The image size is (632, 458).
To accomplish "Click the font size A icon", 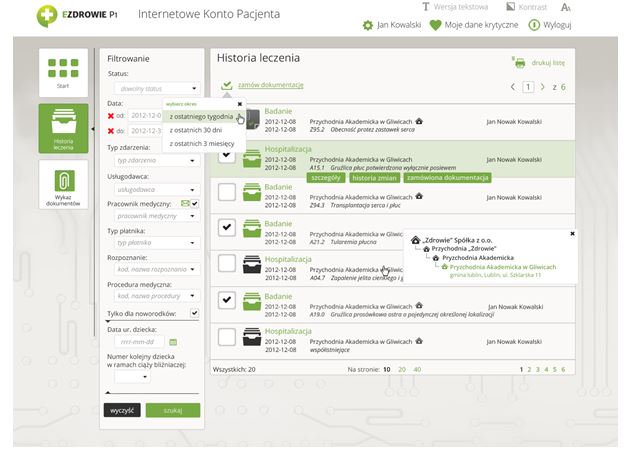I will [x=565, y=7].
